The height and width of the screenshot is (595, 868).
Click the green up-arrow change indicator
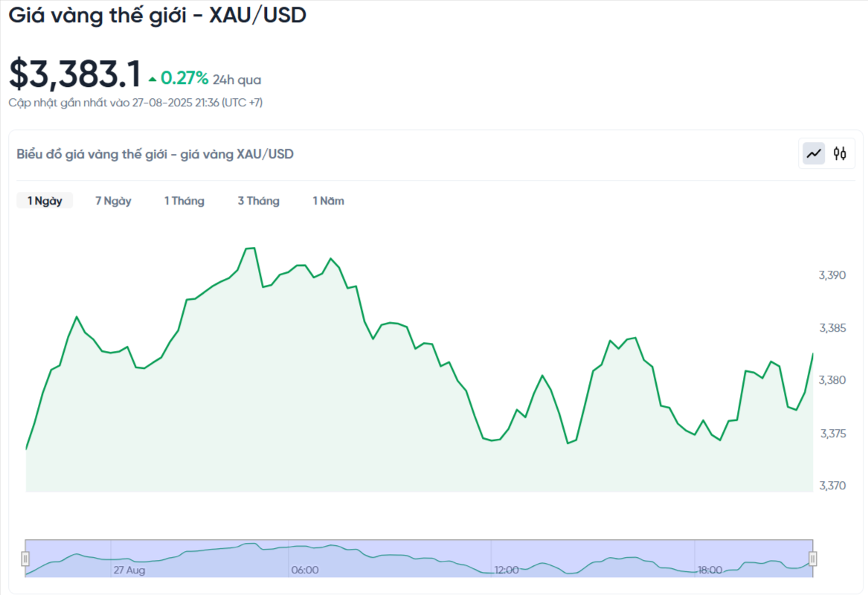(x=152, y=80)
